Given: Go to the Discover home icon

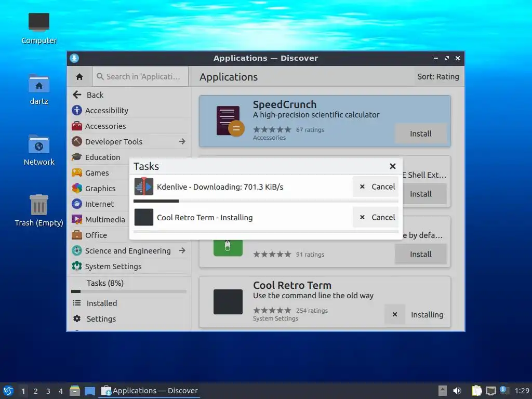Looking at the screenshot, I should pos(79,77).
